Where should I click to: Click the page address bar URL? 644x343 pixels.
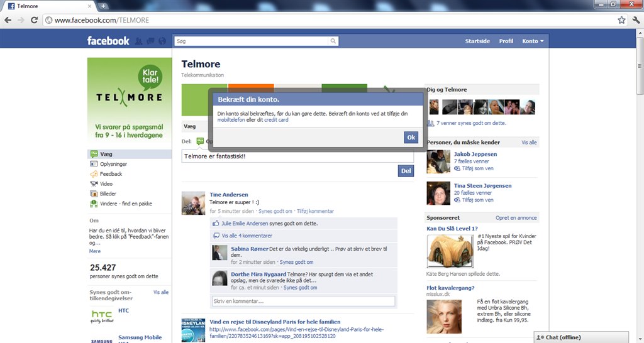(x=101, y=20)
